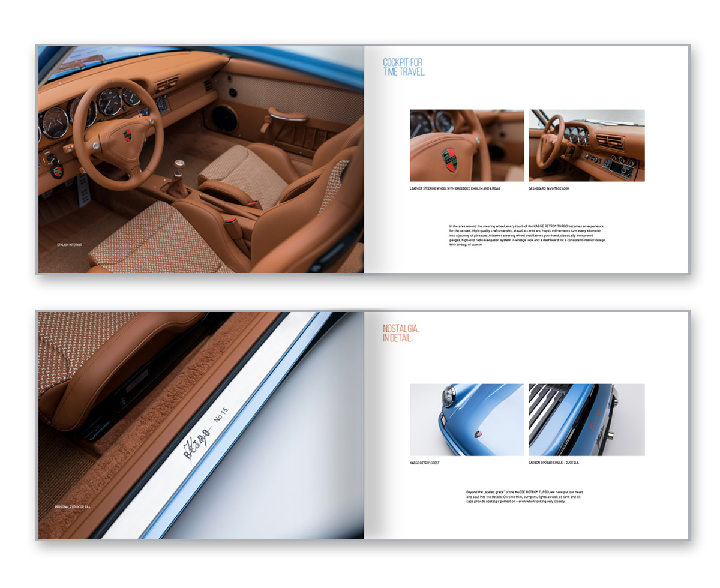Open the leather steering wheel emblem thumbnail

pos(467,145)
